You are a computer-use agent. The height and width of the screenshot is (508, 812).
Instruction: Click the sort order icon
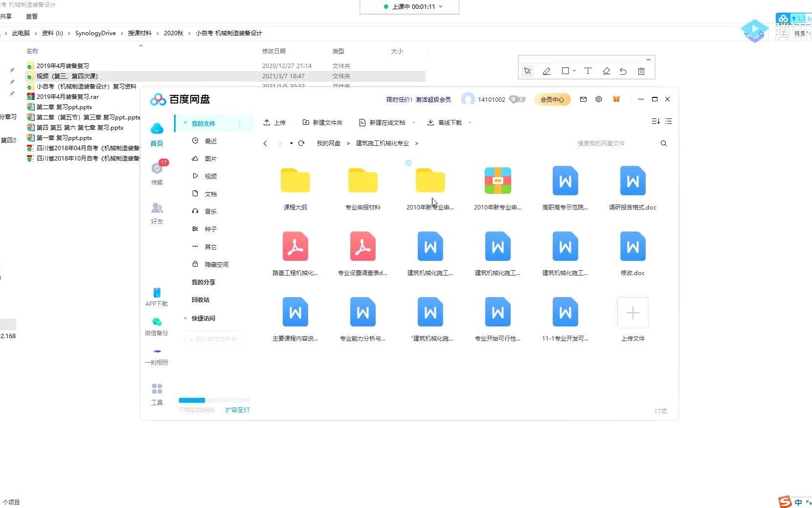[x=656, y=121]
